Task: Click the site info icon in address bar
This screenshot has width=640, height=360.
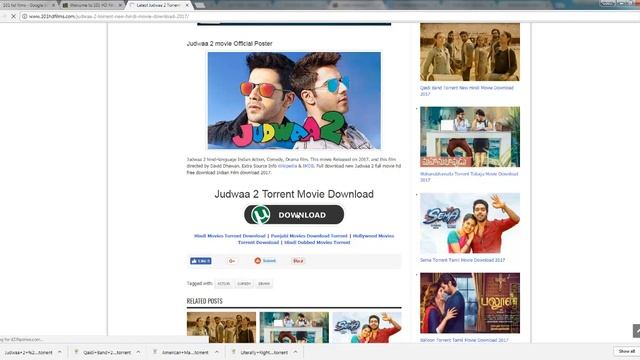Action: [x=24, y=16]
